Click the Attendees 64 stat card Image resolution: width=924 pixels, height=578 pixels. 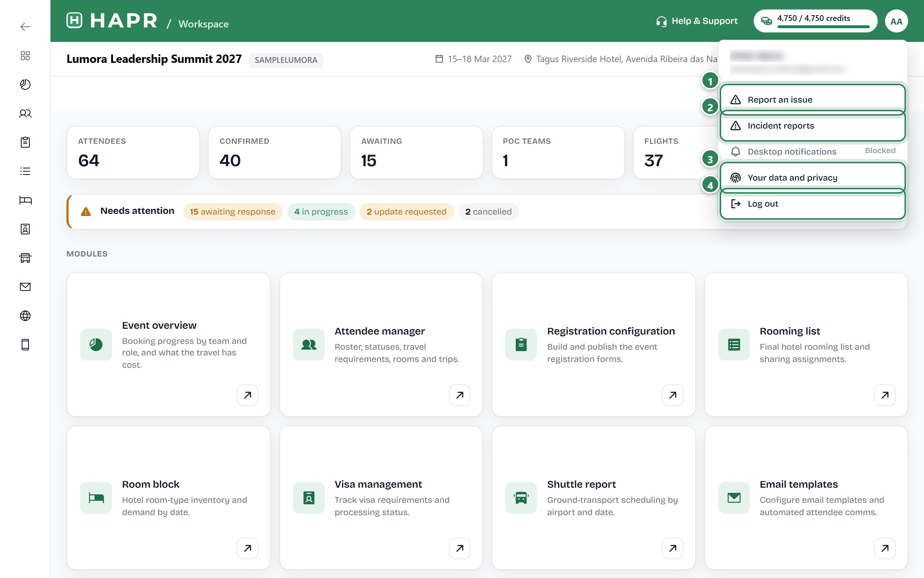tap(133, 152)
